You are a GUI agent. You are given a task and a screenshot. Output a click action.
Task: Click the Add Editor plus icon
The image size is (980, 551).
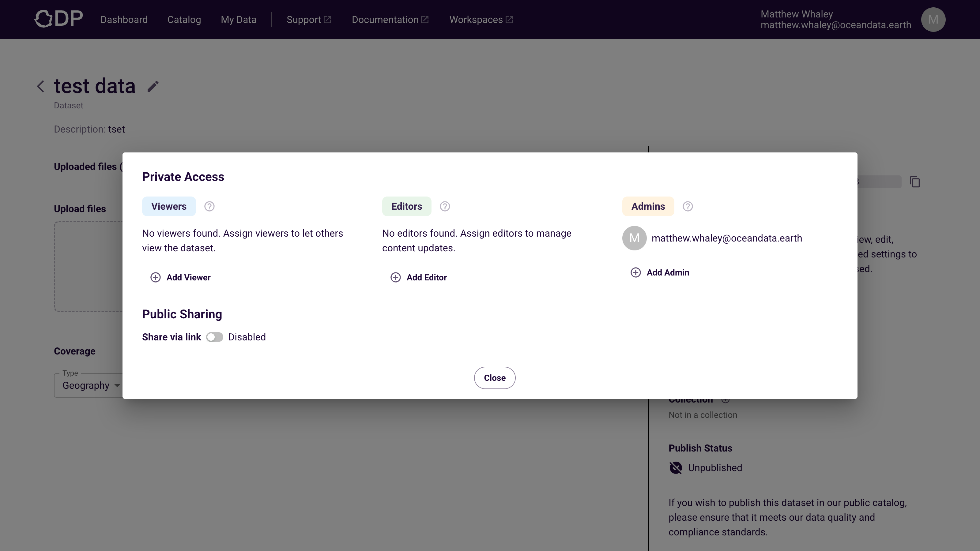[x=396, y=277]
